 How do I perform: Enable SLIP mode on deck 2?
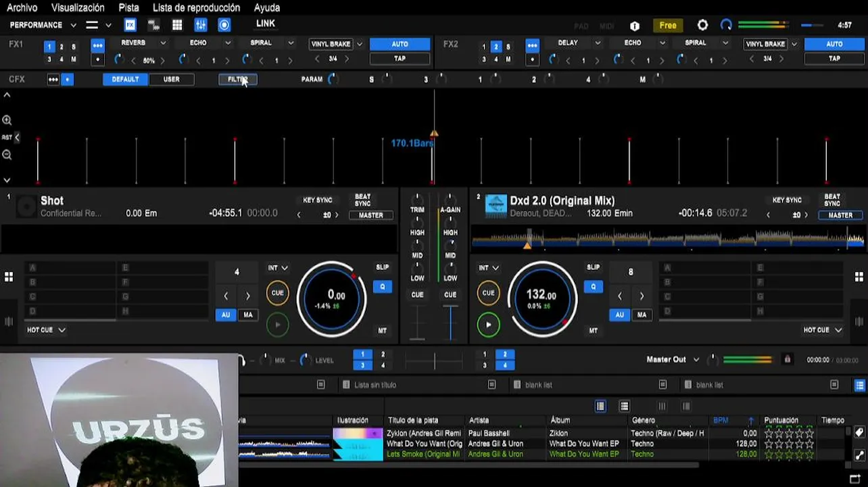[x=593, y=267]
